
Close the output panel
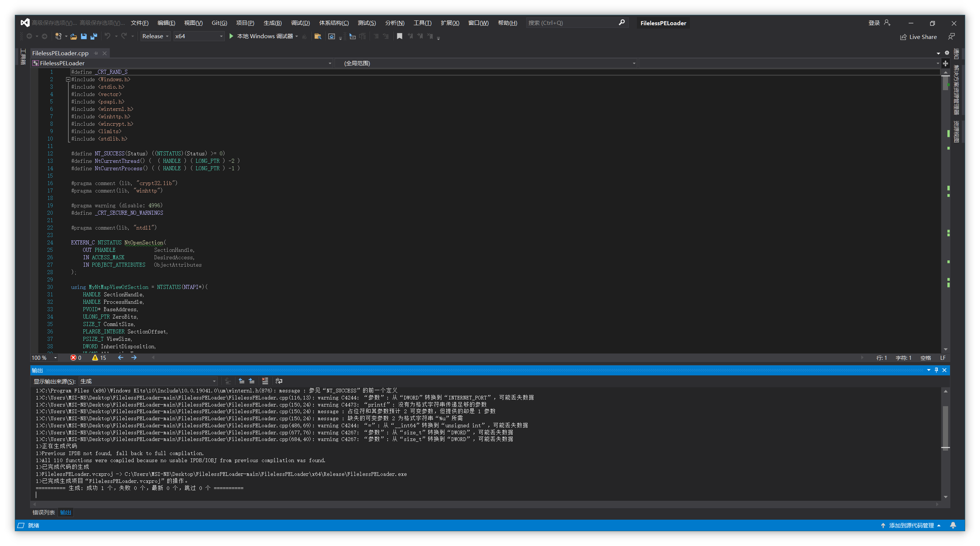click(944, 370)
